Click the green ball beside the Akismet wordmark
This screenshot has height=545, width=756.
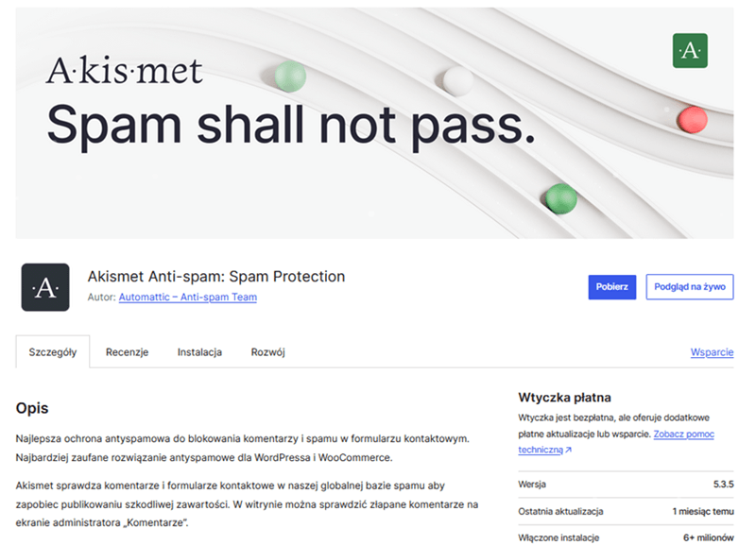click(290, 76)
